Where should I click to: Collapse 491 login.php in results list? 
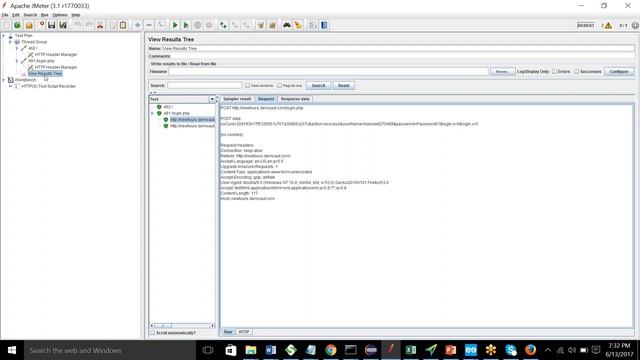point(152,113)
